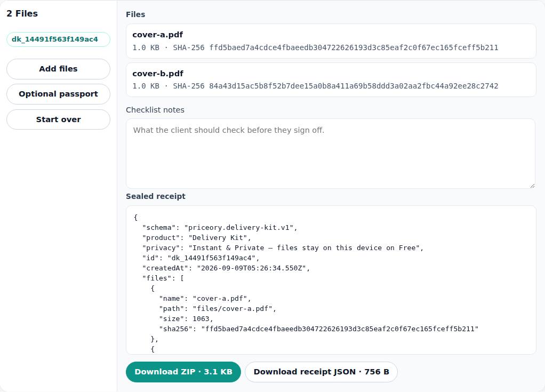Click the Files section label
This screenshot has height=392, width=545.
point(135,14)
